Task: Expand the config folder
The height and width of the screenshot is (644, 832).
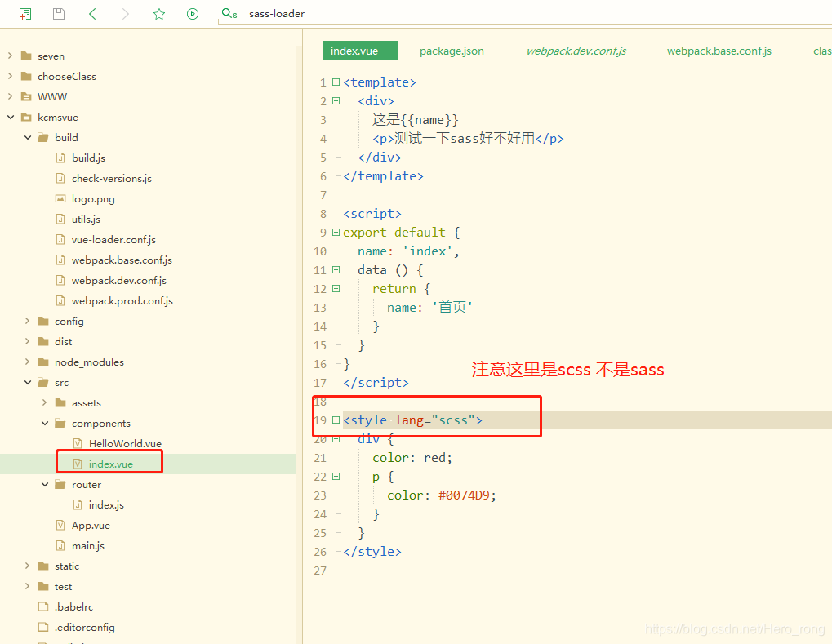Action: coord(28,321)
